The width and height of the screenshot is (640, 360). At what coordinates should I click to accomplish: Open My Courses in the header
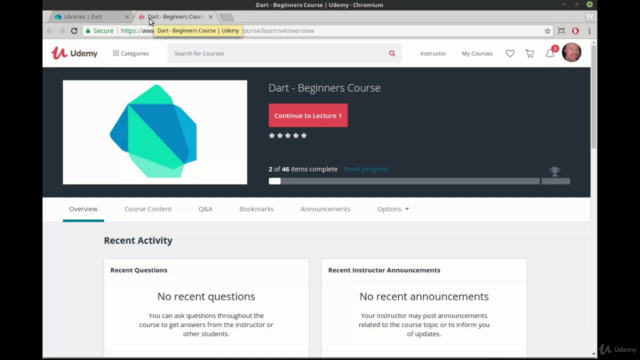pyautogui.click(x=477, y=53)
